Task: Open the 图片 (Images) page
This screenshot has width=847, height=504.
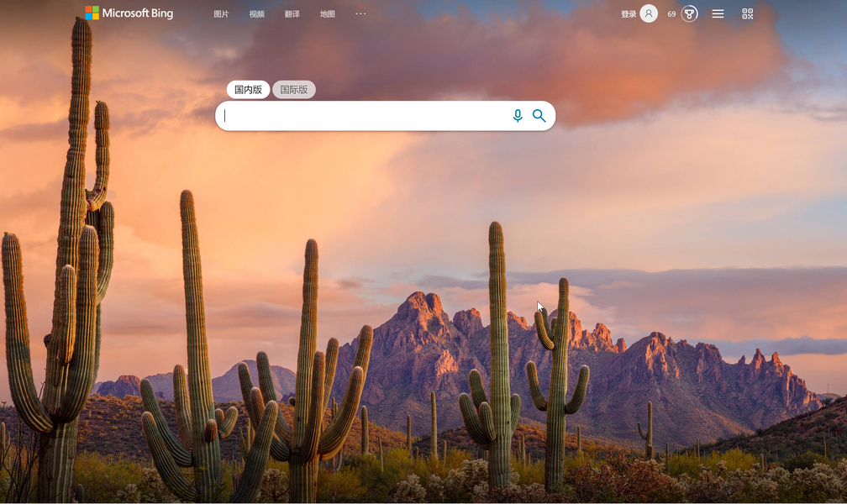Action: pyautogui.click(x=221, y=14)
